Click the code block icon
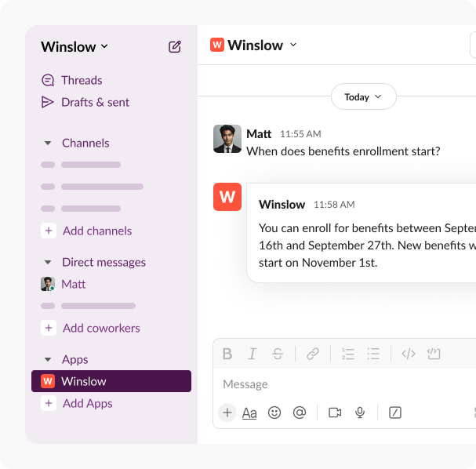Image resolution: width=476 pixels, height=469 pixels. click(434, 354)
